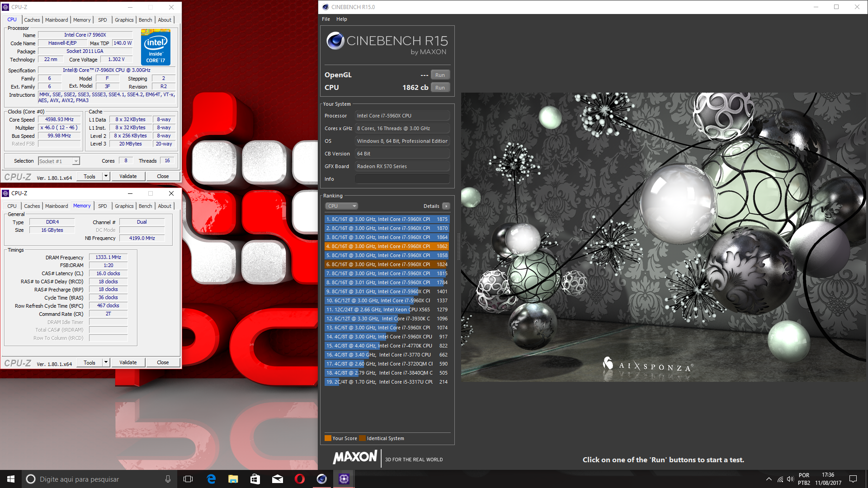Select ranking row 19 Core i5-3317U

click(x=387, y=382)
